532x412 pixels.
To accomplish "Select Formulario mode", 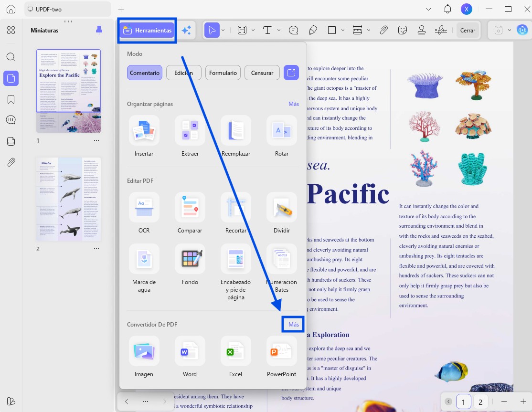I will [x=223, y=73].
